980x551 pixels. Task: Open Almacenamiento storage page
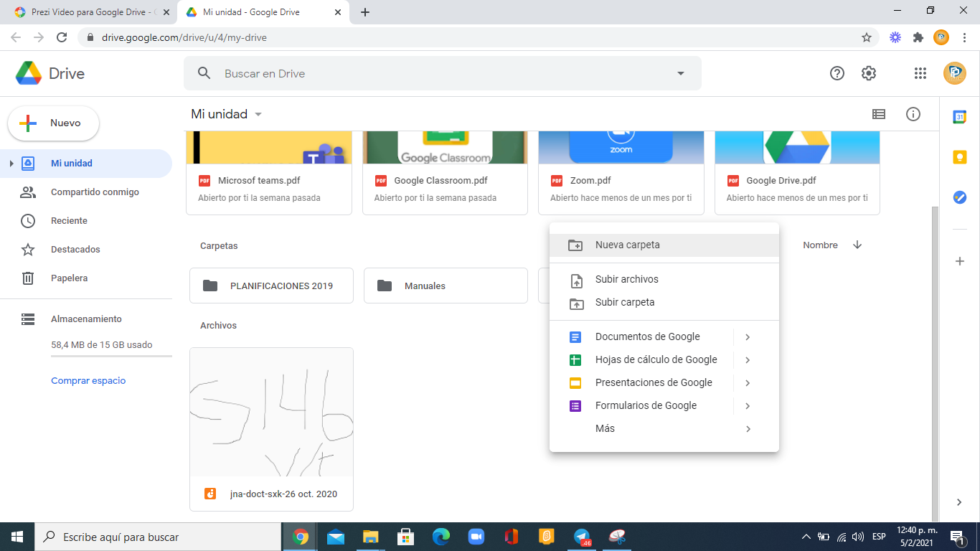pyautogui.click(x=86, y=319)
